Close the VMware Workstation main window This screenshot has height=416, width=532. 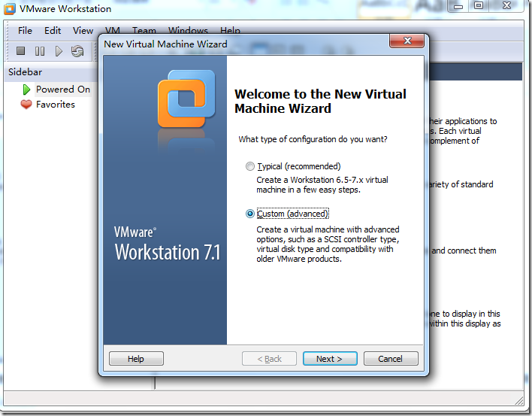(506, 6)
